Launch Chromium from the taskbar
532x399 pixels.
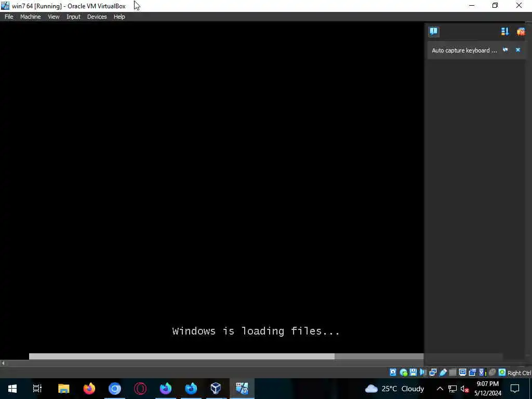pos(115,388)
